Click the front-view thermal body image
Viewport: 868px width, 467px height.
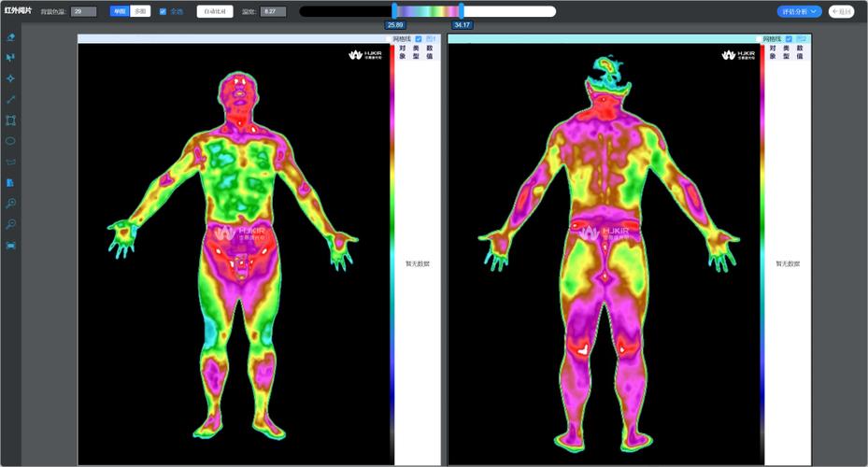235,255
